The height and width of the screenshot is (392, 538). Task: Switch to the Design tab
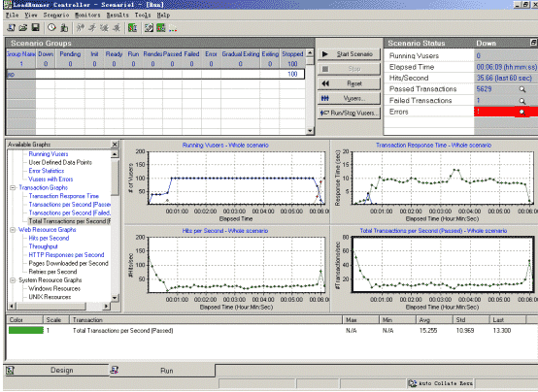pyautogui.click(x=56, y=371)
